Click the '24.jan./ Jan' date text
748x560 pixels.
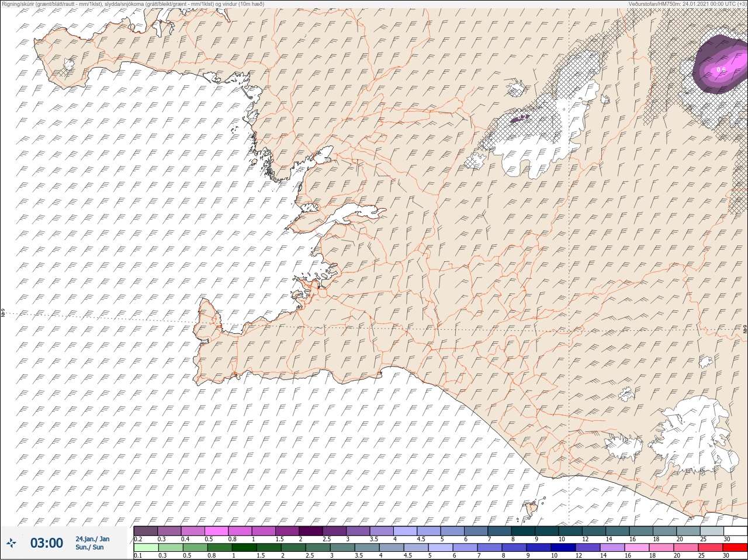[x=92, y=539]
